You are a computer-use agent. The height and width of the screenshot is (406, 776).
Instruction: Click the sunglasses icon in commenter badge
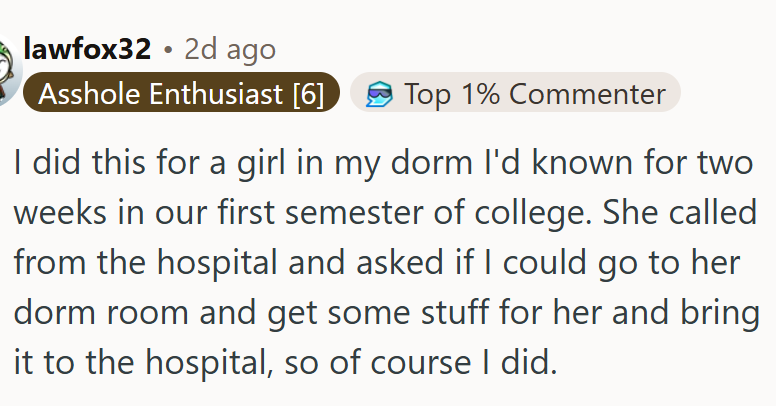pyautogui.click(x=378, y=94)
